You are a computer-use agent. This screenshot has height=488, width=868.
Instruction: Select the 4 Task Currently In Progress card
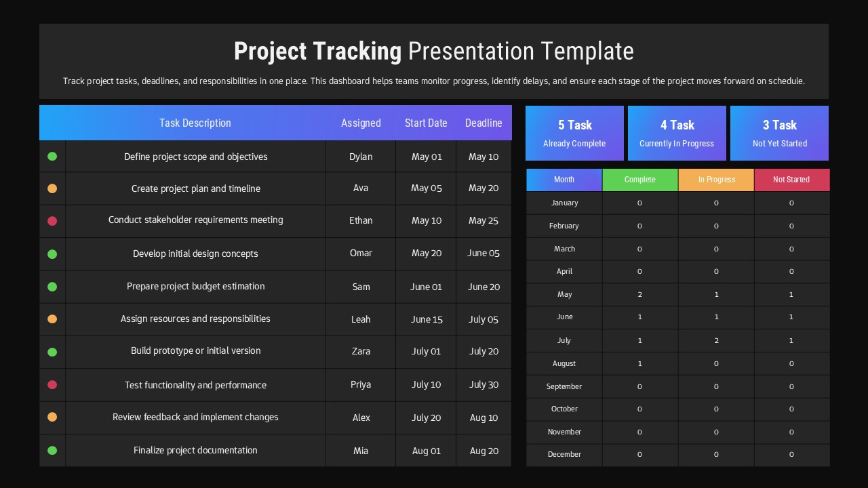[x=677, y=133]
